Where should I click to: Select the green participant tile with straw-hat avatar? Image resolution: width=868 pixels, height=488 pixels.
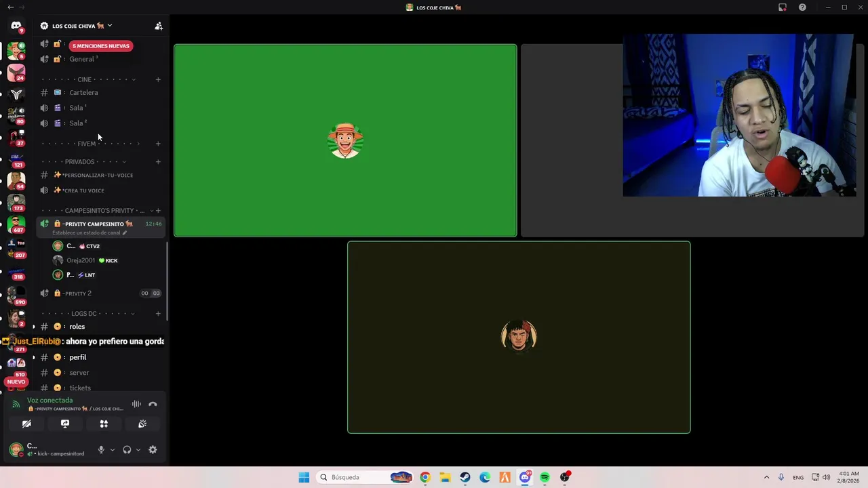tap(345, 140)
